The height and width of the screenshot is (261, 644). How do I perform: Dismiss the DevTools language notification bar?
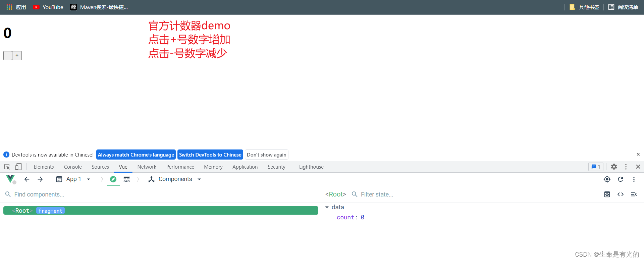[x=638, y=155]
